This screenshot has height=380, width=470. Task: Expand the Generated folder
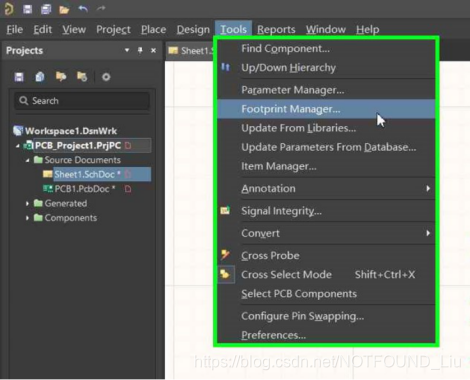(x=27, y=203)
